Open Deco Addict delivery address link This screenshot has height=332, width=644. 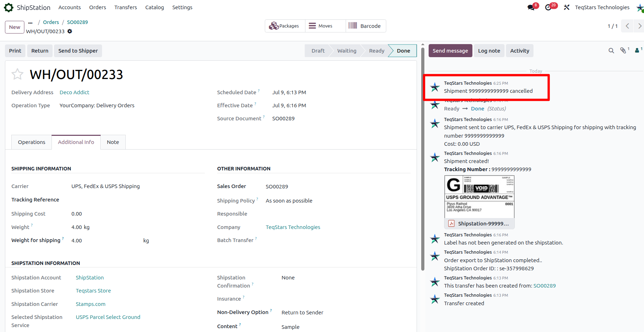[x=74, y=92]
